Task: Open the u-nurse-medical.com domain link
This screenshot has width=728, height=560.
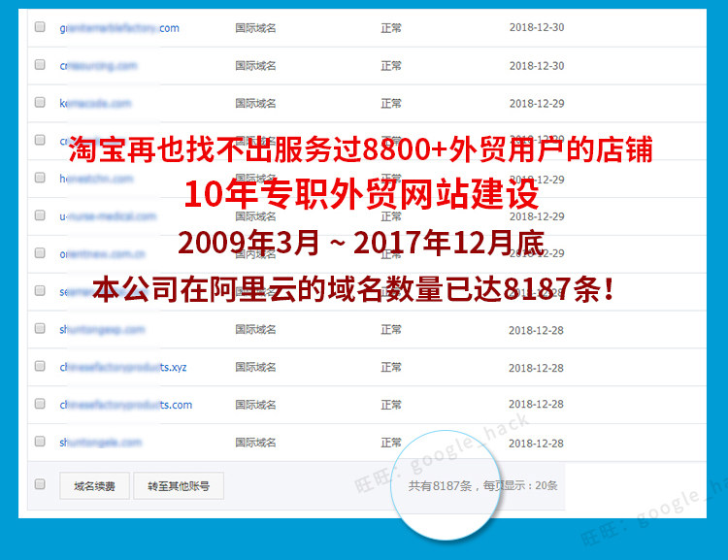Action: pyautogui.click(x=108, y=216)
